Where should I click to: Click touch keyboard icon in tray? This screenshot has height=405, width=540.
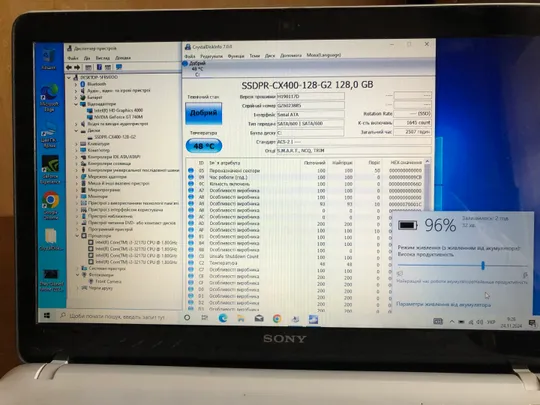[438, 322]
